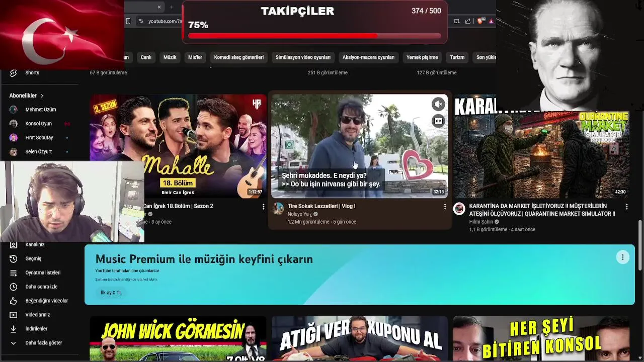The width and height of the screenshot is (644, 362).
Task: Click the Beğendiğim videolar label
Action: 47,301
